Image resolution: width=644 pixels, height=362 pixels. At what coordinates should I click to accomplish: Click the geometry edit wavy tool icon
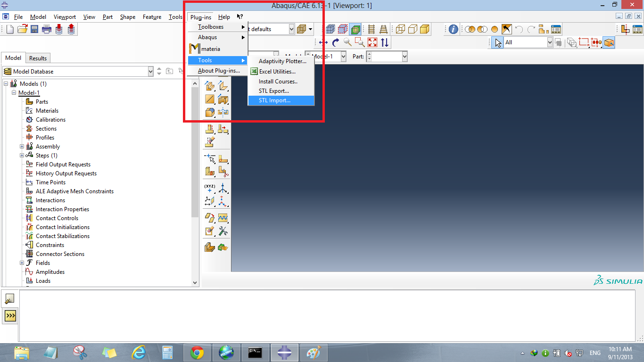[223, 218]
